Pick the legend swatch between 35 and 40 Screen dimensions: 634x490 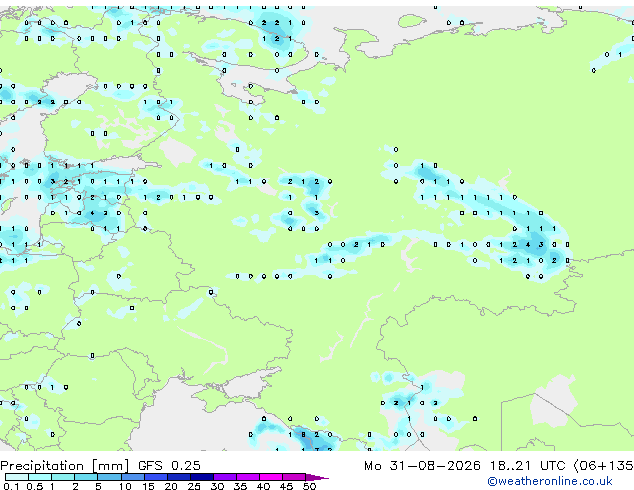[247, 477]
